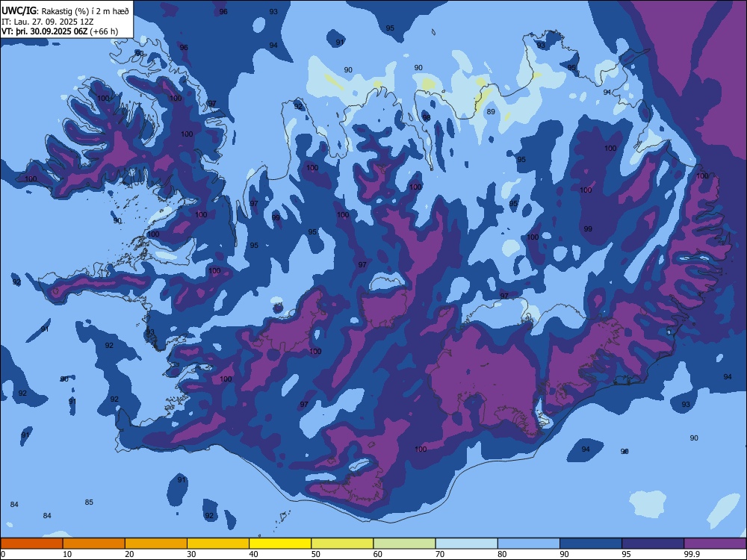
Task: Click the 90–95 medium blue legend swatch
Action: (591, 544)
